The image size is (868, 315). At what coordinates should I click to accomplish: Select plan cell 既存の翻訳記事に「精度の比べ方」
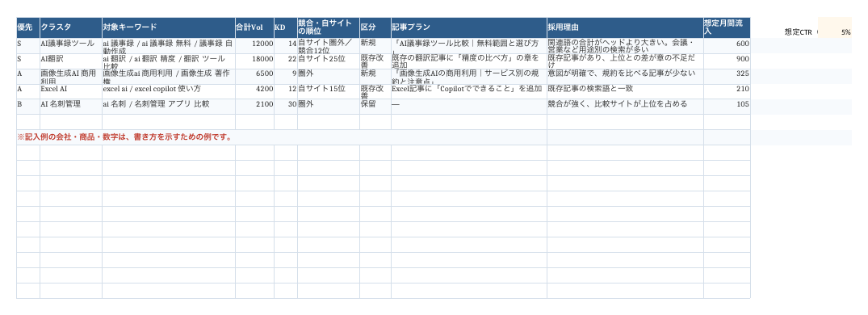(x=469, y=61)
